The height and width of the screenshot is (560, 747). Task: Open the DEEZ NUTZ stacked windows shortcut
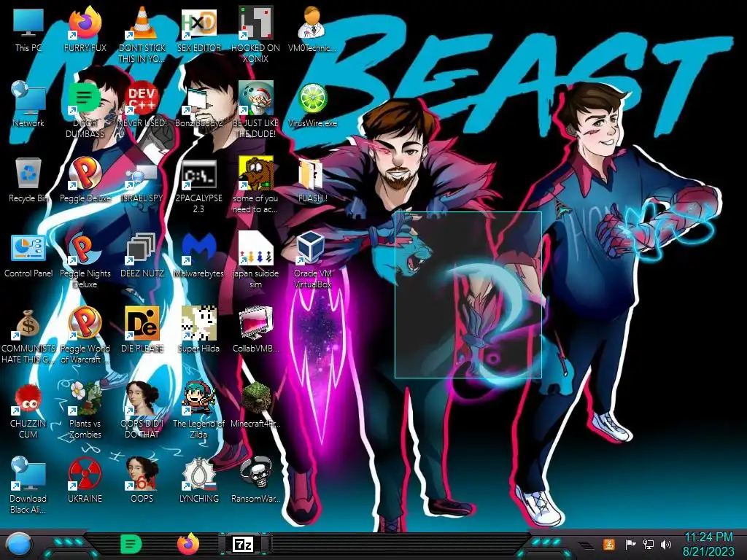142,255
